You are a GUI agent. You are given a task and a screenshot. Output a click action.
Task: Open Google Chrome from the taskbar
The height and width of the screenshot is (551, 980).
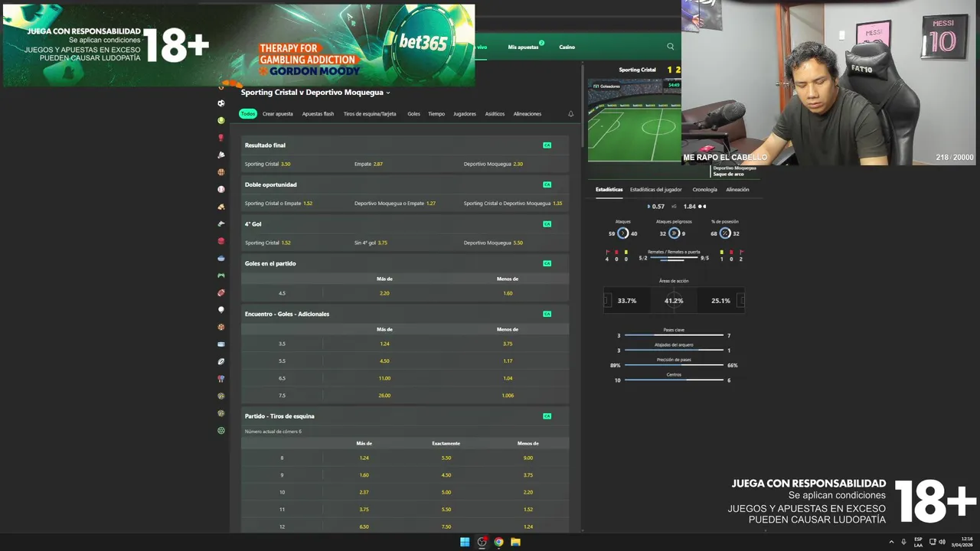(498, 542)
